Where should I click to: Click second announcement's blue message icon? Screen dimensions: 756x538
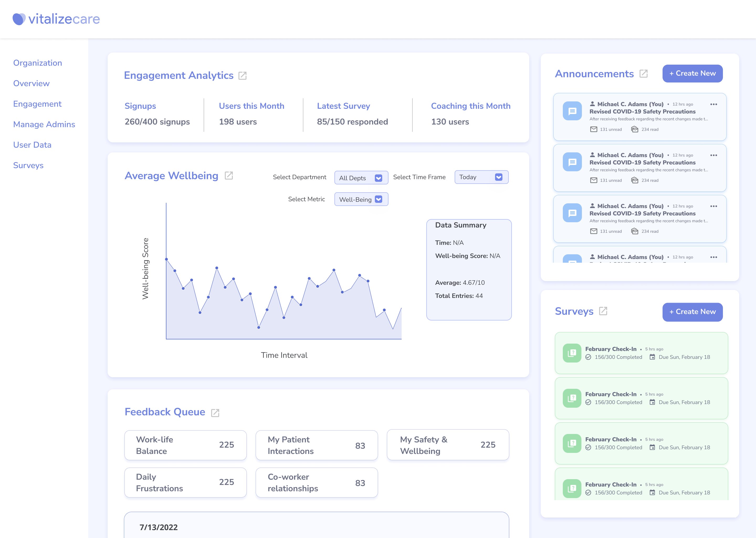[x=572, y=162]
